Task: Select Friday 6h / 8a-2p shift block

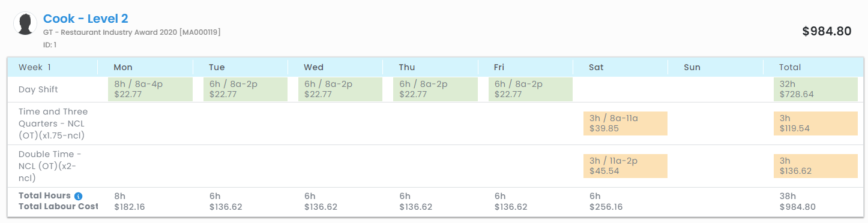Action: [x=531, y=89]
